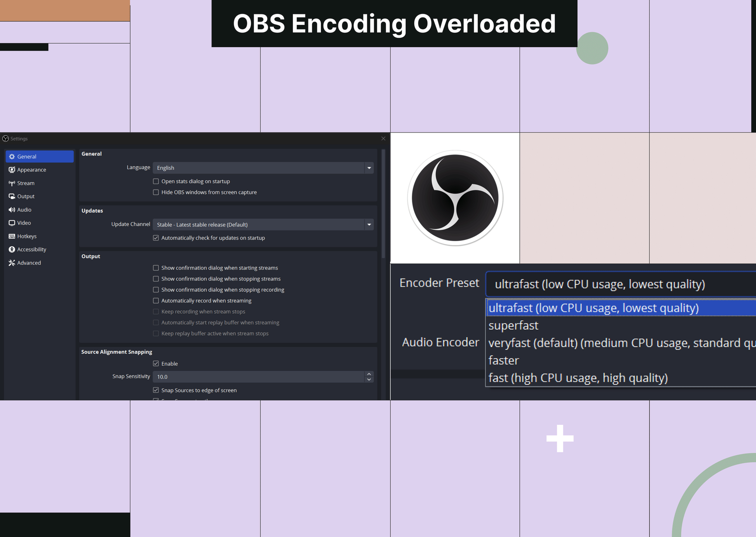
Task: Choose the fast (high CPU usage) preset
Action: coord(578,377)
